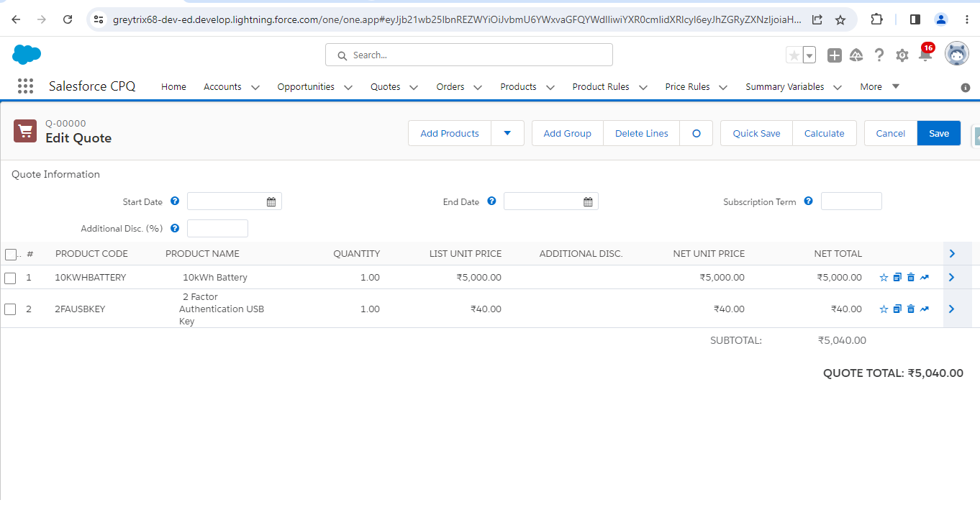Click the Add Products button
The width and height of the screenshot is (980, 505).
[450, 133]
